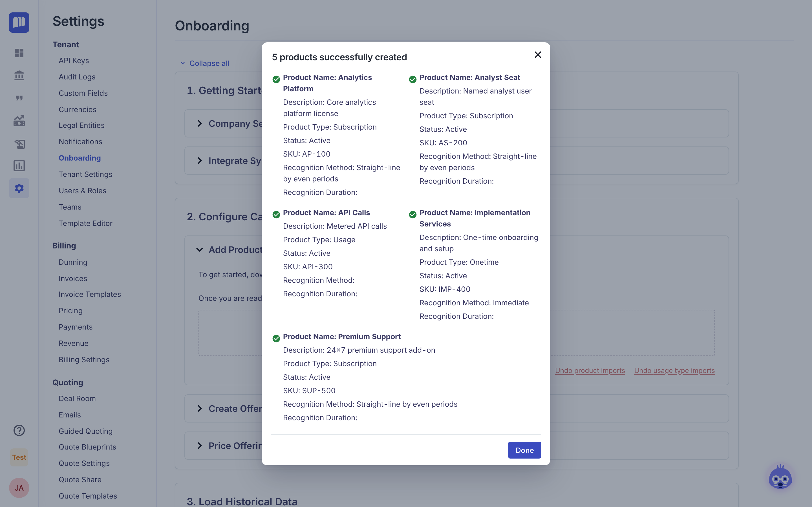Click the Done button
This screenshot has height=507, width=812.
524,450
